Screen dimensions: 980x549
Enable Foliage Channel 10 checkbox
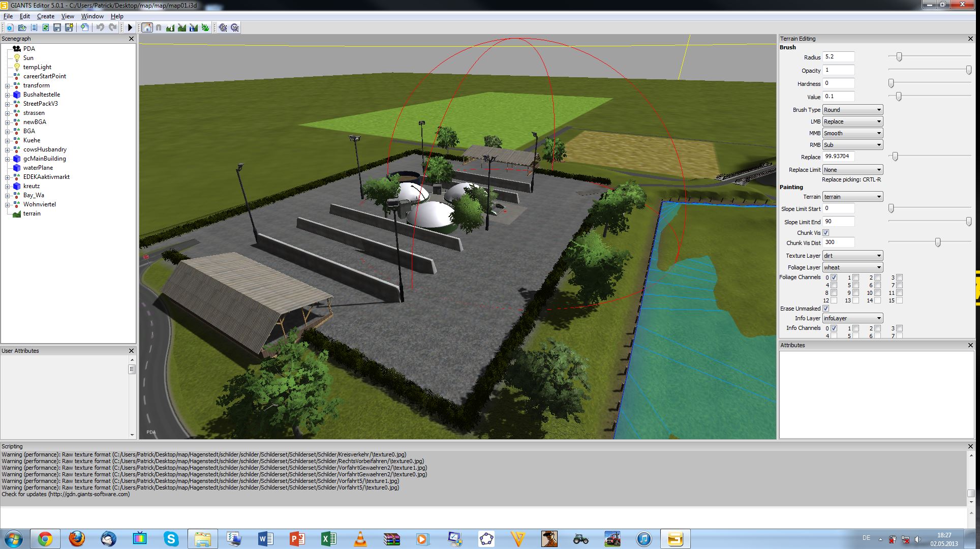877,293
